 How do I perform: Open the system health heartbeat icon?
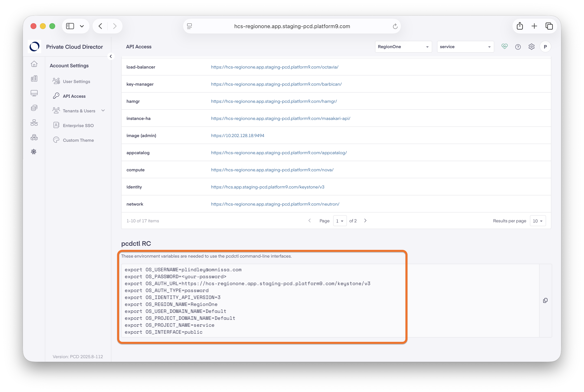tap(504, 47)
